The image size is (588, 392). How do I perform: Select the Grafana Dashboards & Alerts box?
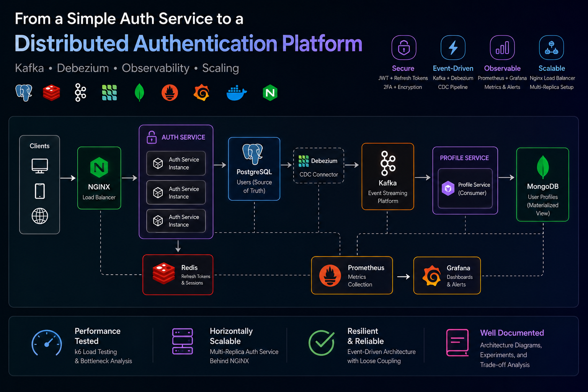tap(447, 276)
